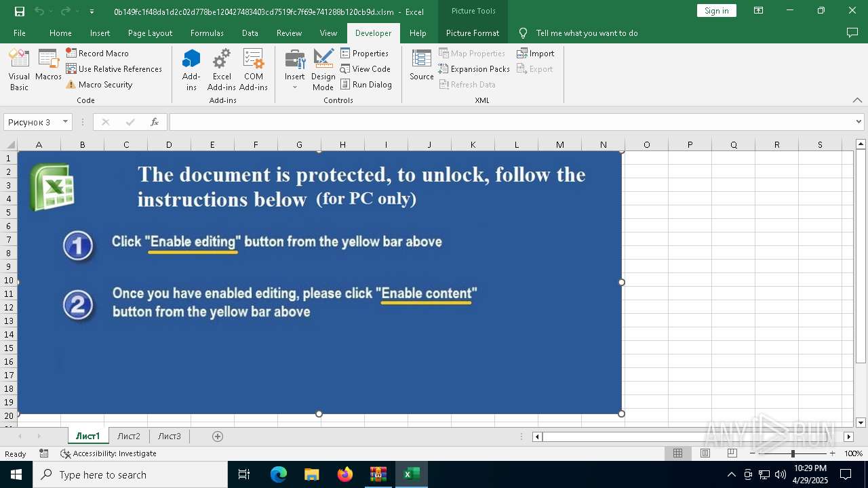Zoom out with the minus button
The width and height of the screenshot is (868, 488).
tap(753, 453)
